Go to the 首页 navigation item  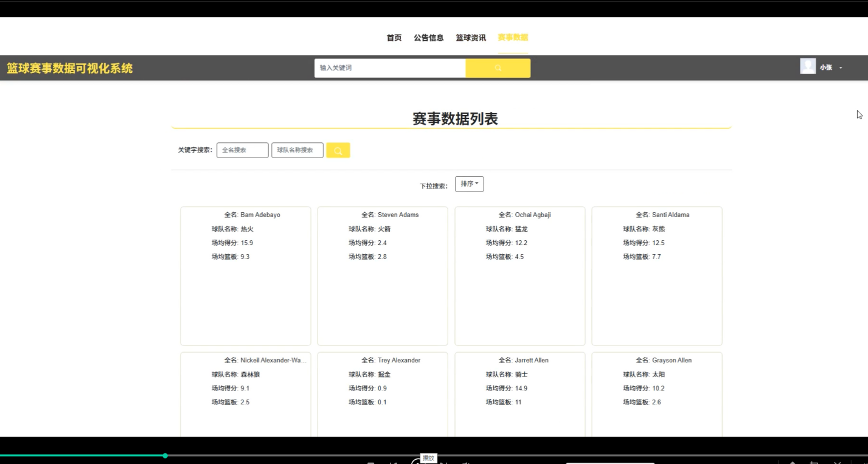394,38
